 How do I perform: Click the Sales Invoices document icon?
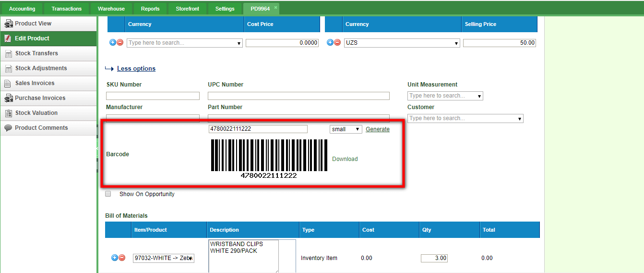pos(8,83)
